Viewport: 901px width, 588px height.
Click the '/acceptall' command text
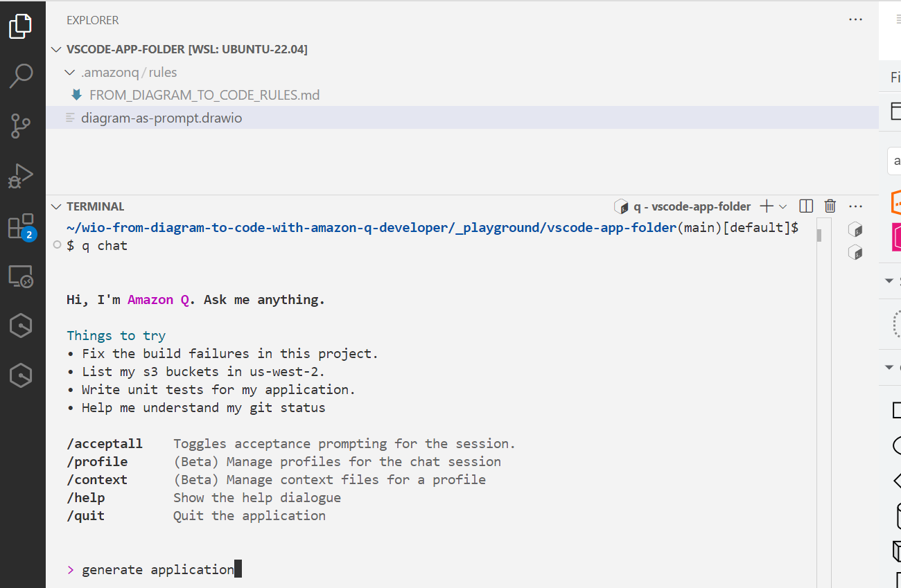click(105, 443)
